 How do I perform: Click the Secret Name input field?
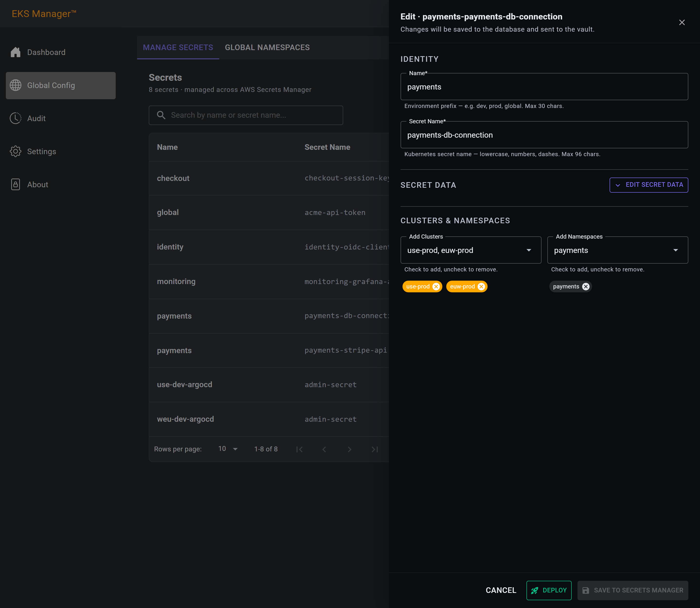click(x=544, y=135)
